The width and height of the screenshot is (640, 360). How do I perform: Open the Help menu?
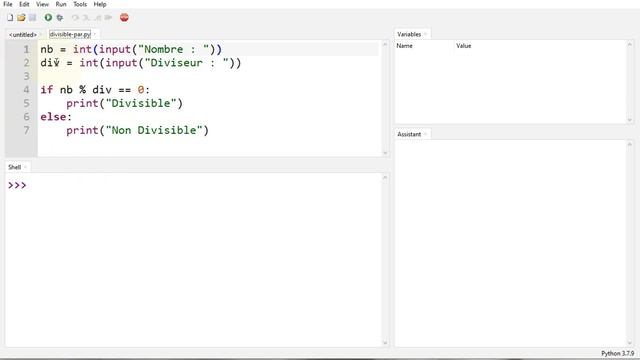click(x=100, y=4)
